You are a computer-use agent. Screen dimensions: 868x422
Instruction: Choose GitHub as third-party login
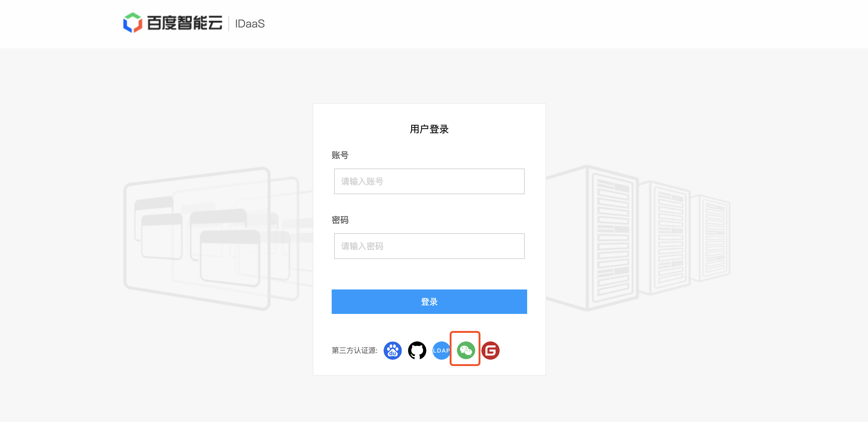tap(417, 350)
